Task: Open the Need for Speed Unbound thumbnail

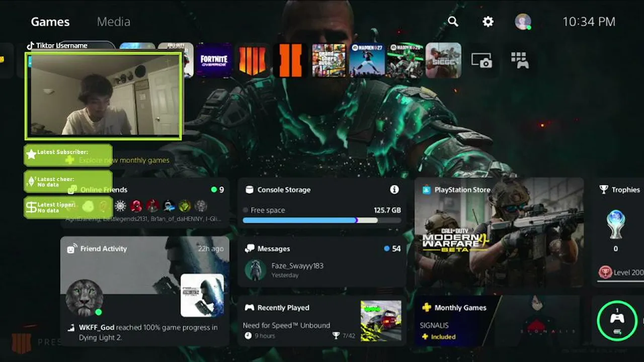Action: (x=381, y=321)
